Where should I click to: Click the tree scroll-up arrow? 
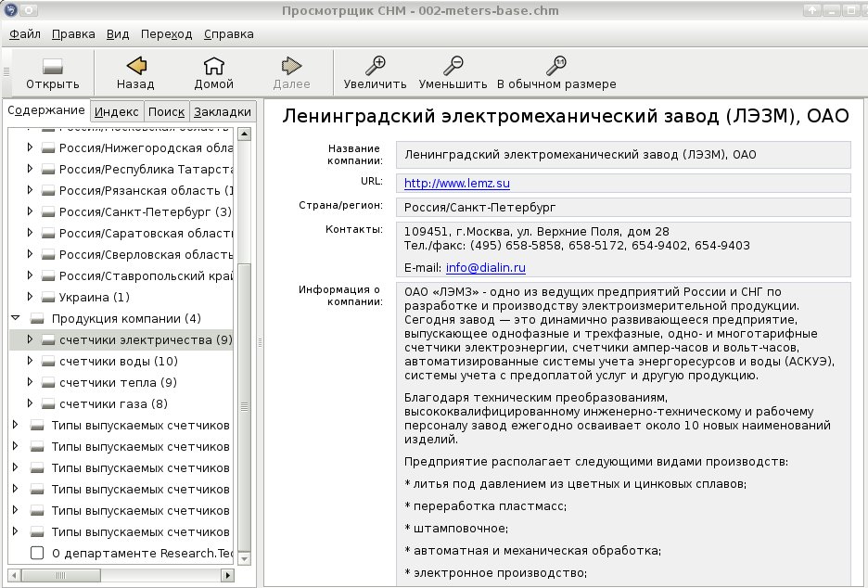(x=244, y=134)
